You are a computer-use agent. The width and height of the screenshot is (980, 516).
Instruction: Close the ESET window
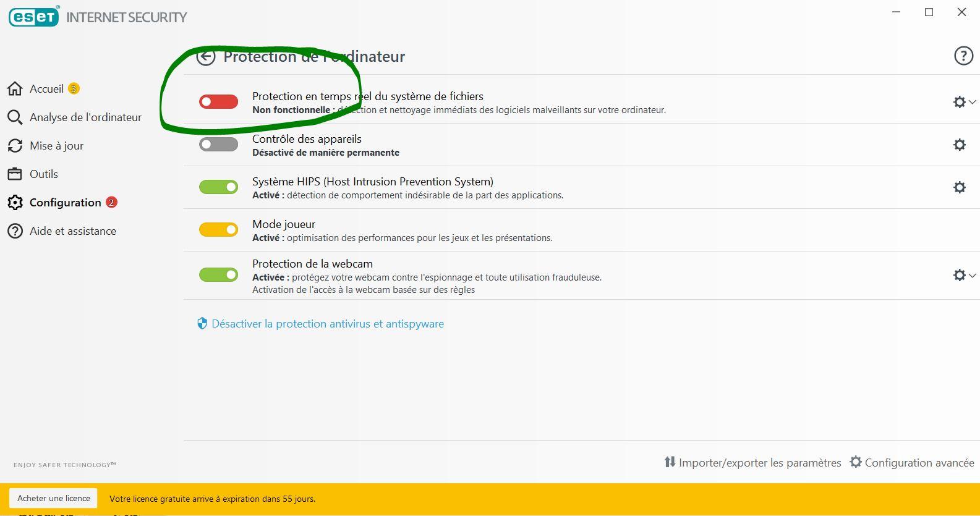pos(961,12)
